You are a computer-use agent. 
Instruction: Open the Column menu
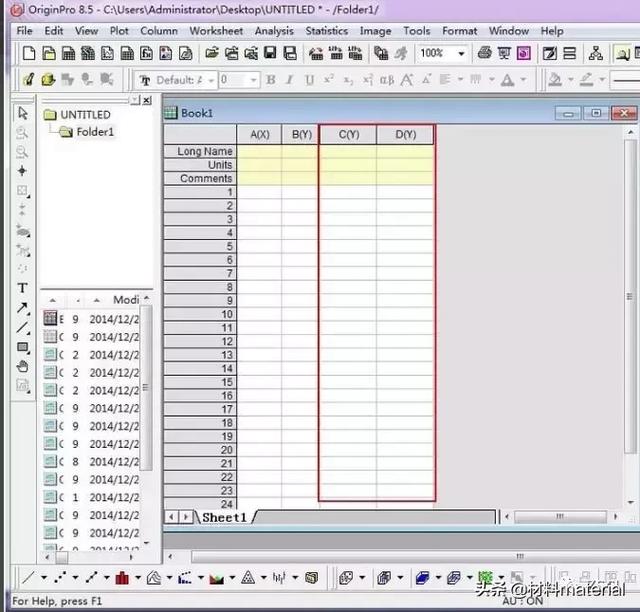coord(159,31)
